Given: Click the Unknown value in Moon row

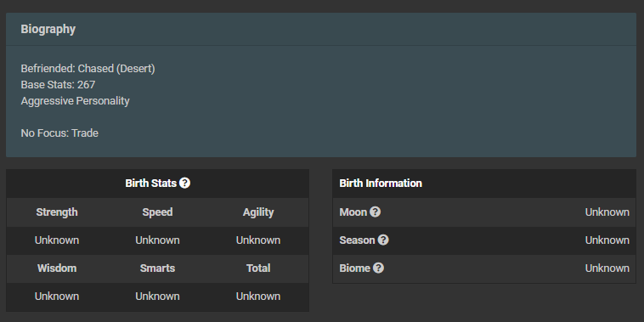Looking at the screenshot, I should point(607,212).
